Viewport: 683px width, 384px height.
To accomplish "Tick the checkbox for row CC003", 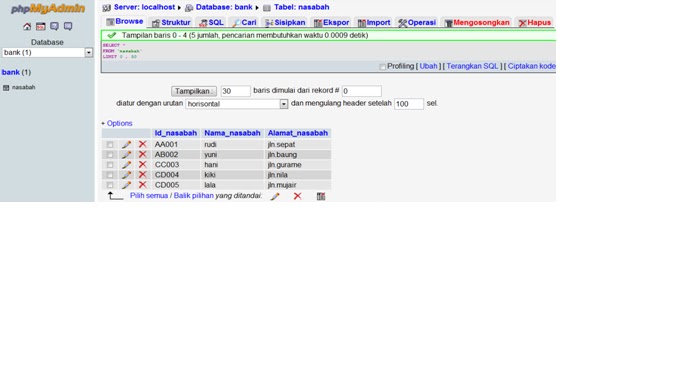I will tap(110, 165).
